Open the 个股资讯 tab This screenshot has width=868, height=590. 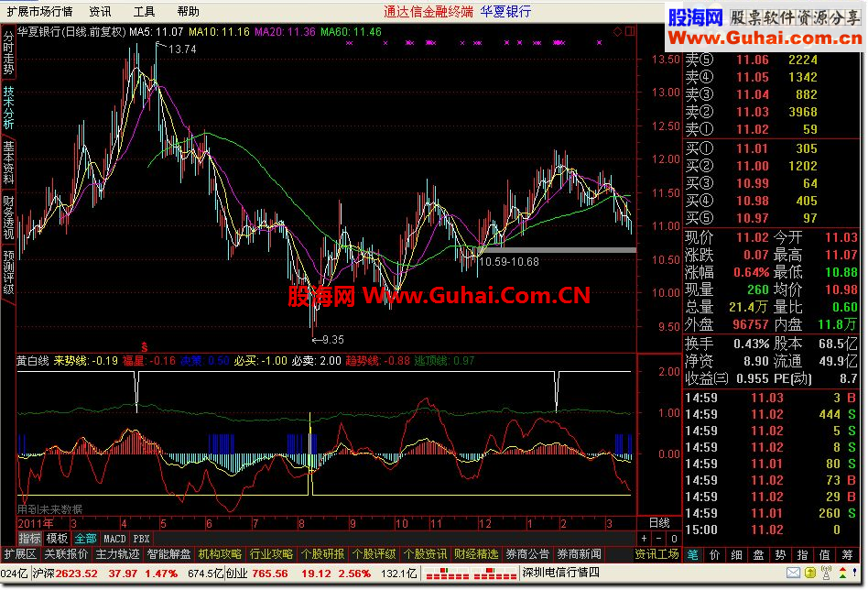click(425, 554)
